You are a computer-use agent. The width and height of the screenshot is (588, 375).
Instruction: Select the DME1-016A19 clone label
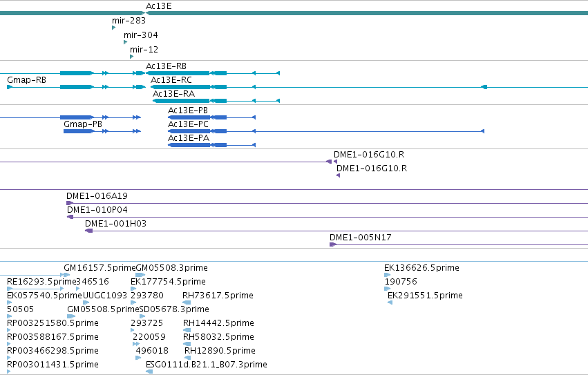[x=97, y=195]
